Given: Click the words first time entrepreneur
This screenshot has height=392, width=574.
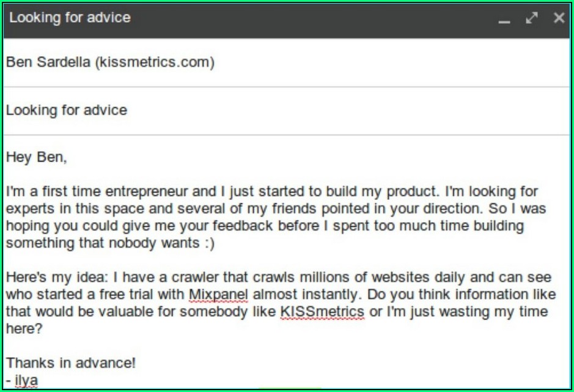Looking at the screenshot, I should click(103, 191).
